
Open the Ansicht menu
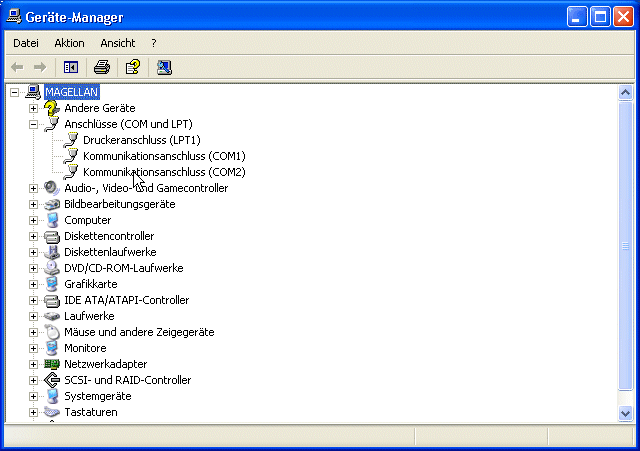coord(118,43)
